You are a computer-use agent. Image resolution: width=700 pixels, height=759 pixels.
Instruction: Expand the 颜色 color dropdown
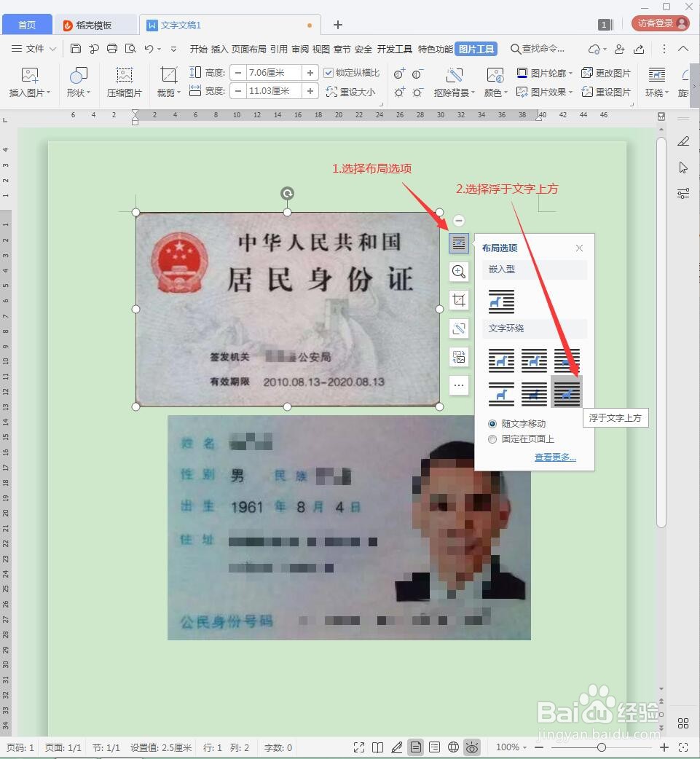pyautogui.click(x=495, y=82)
